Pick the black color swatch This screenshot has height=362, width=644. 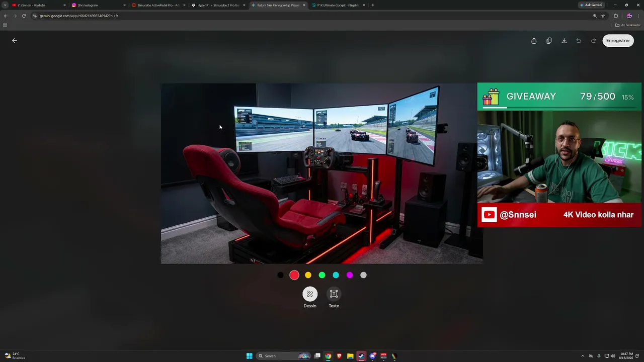[x=280, y=275]
